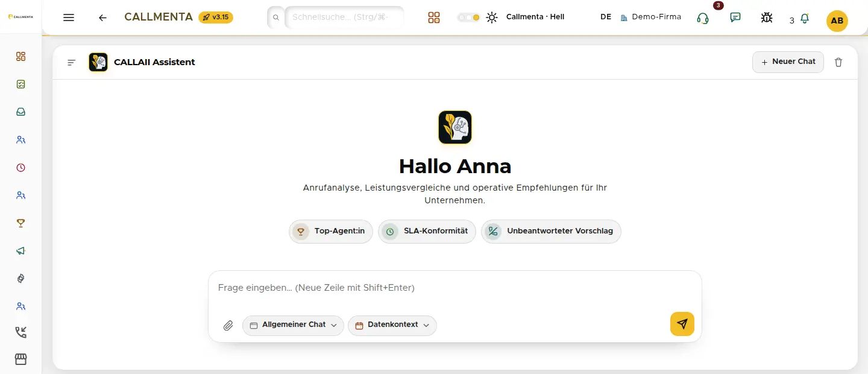Viewport: 868px width, 374px height.
Task: Click the CALLAII Assistent title
Action: (x=154, y=62)
